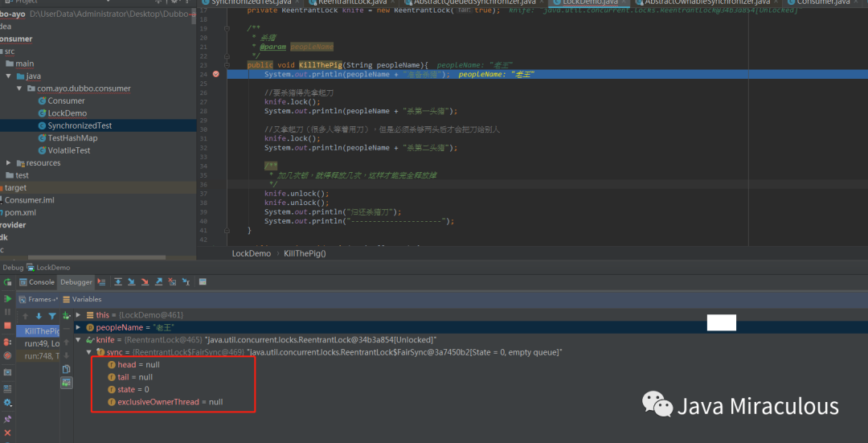The image size is (868, 443).
Task: Click LockDemo in editor breadcrumb
Action: tap(252, 253)
